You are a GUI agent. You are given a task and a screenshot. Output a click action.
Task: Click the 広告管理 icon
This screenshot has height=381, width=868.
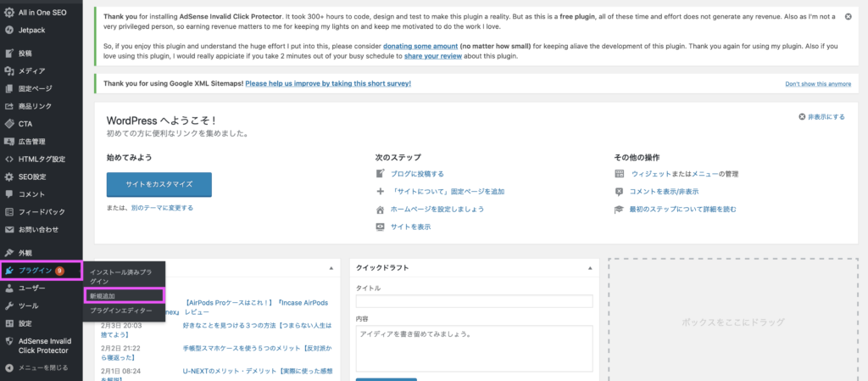8,142
